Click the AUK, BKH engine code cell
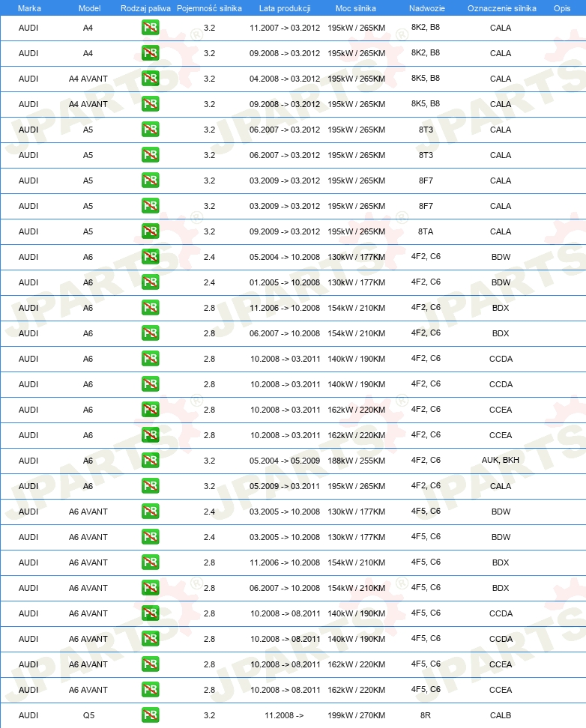Viewport: 586px width, 728px height. pos(501,460)
